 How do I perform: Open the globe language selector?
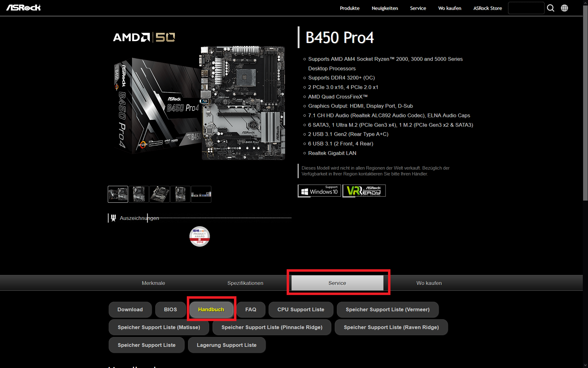click(564, 8)
